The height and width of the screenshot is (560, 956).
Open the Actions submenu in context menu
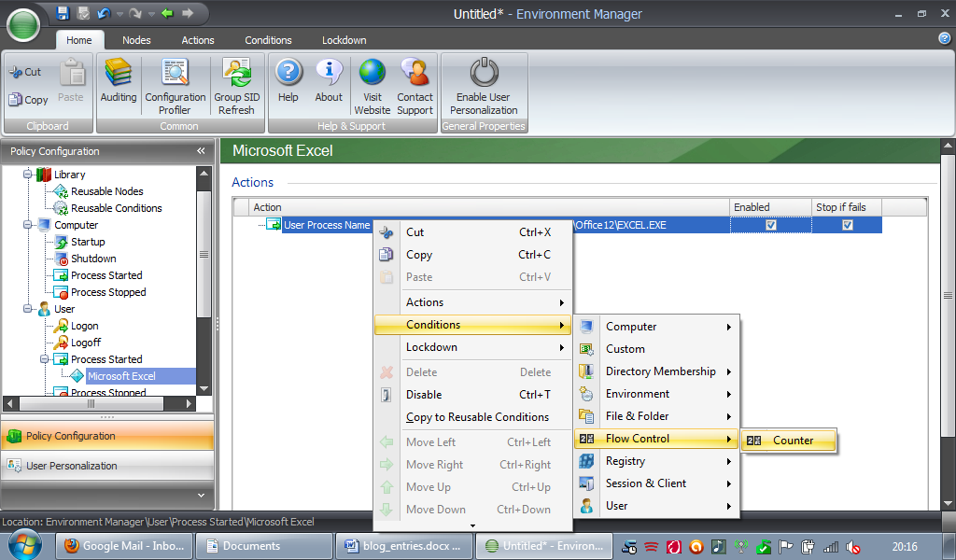pos(473,302)
